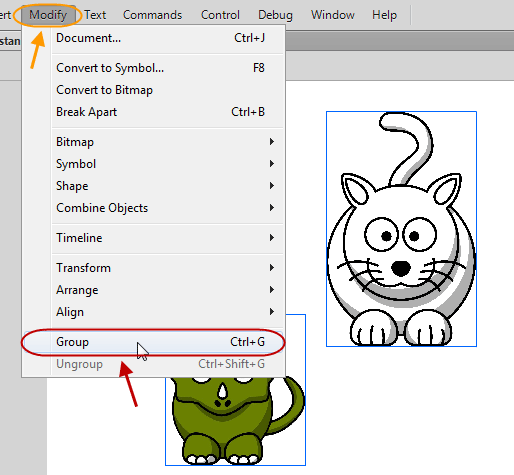The height and width of the screenshot is (475, 514).
Task: Choose Break Apart from the menu
Action: (153, 112)
